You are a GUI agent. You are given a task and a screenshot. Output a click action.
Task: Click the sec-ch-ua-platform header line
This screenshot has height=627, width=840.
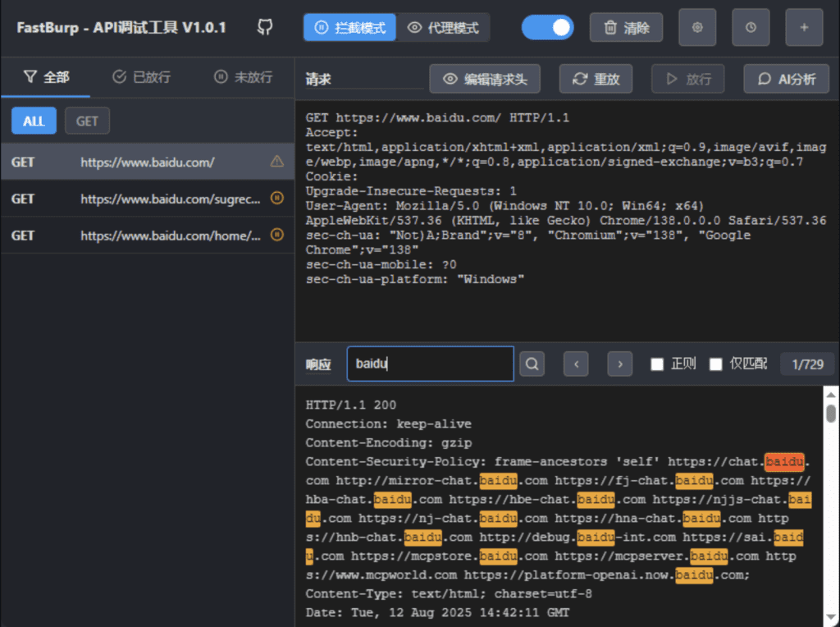tap(414, 279)
